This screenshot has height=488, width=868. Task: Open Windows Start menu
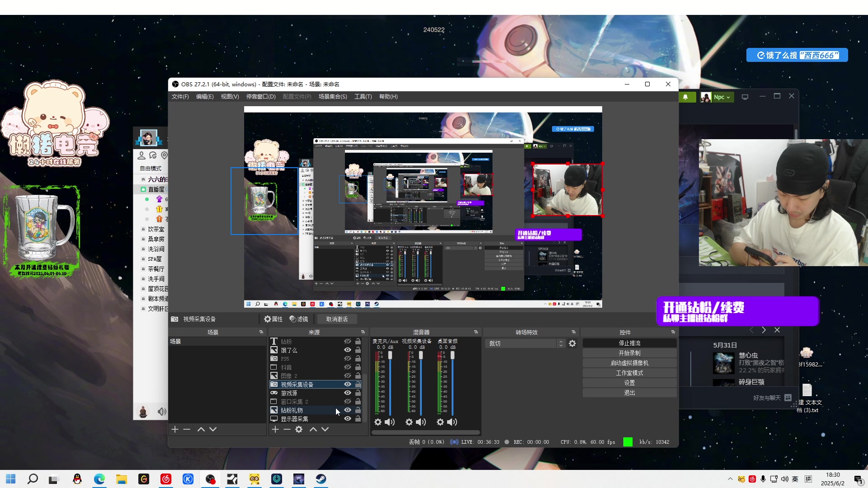(x=11, y=479)
